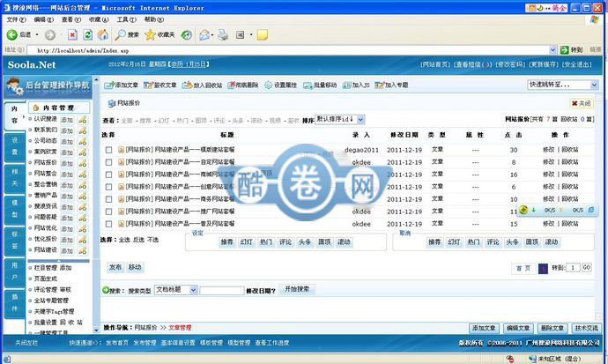Viewport: 608px width, 364px height.
Task: Click the IE Go (转到) button
Action: click(x=572, y=49)
